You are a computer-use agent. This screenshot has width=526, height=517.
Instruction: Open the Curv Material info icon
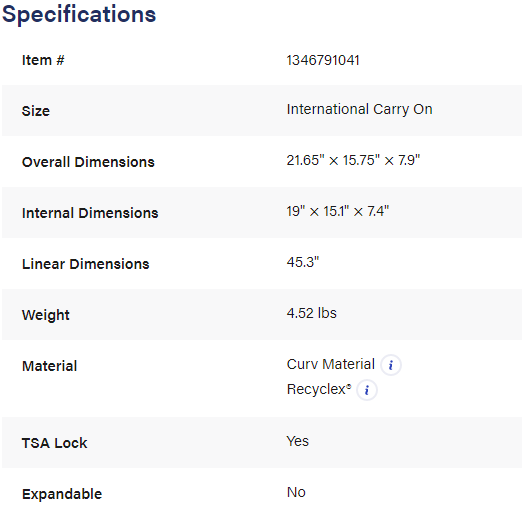point(390,365)
